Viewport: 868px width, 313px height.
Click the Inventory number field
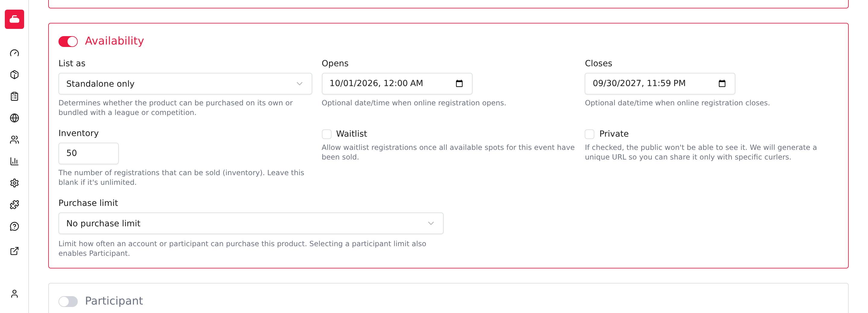tap(89, 153)
